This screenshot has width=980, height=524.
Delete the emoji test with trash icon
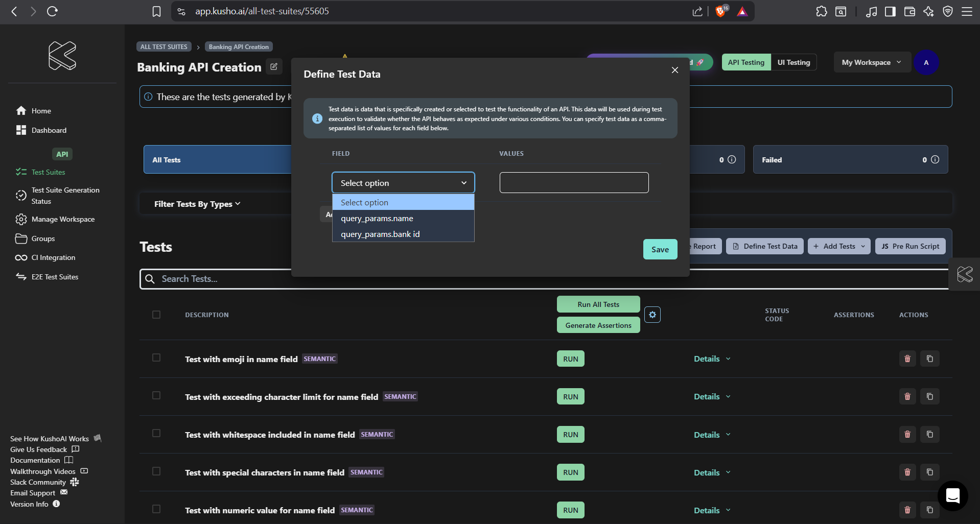point(907,359)
